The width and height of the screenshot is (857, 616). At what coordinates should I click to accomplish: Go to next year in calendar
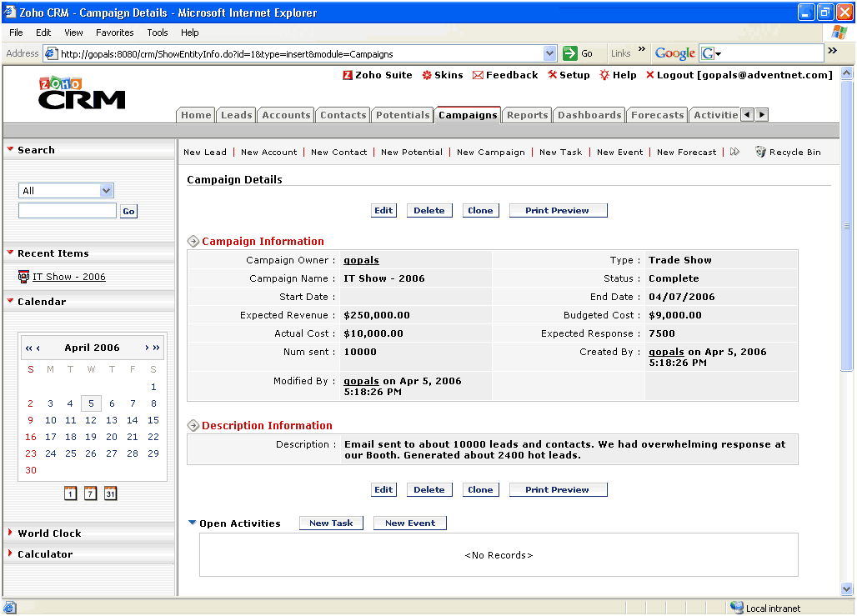(x=157, y=348)
